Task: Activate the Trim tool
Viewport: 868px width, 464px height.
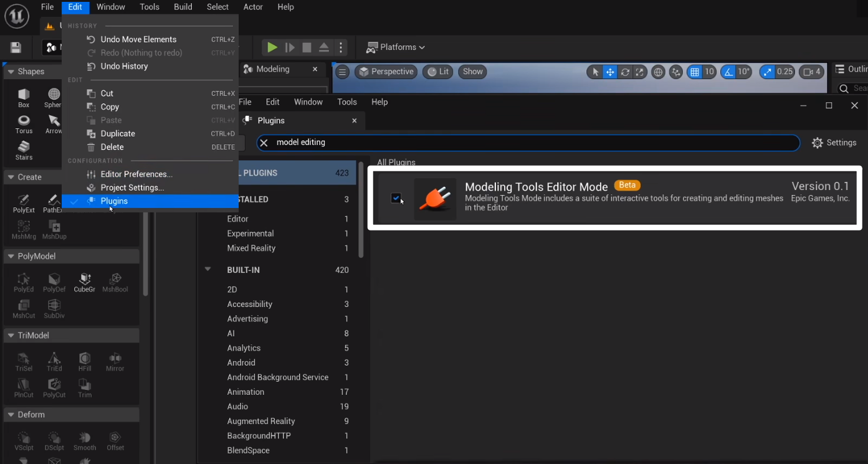Action: point(85,388)
